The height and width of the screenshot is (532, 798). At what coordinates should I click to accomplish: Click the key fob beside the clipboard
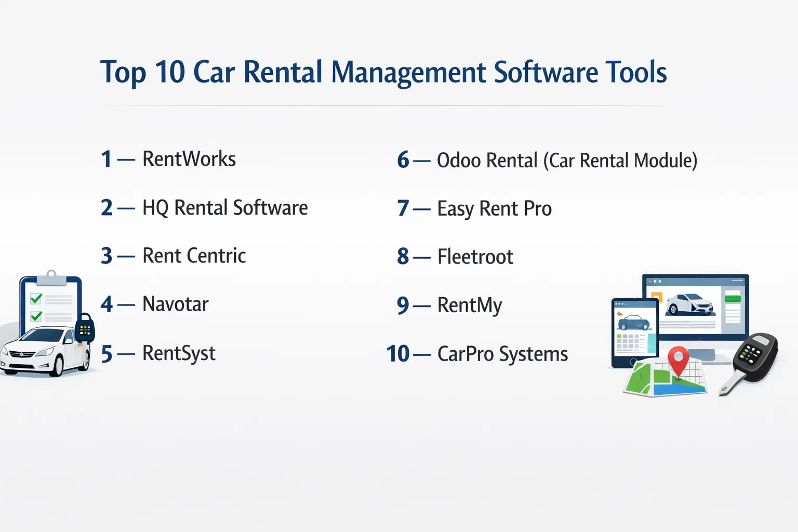85,328
